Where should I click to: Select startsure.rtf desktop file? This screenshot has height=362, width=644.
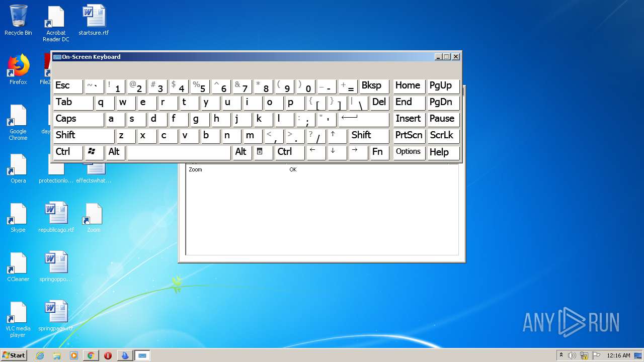(x=94, y=21)
